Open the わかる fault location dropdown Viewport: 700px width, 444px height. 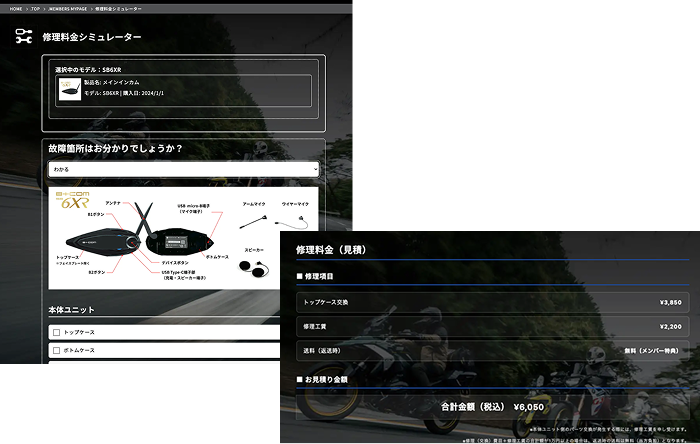(183, 170)
